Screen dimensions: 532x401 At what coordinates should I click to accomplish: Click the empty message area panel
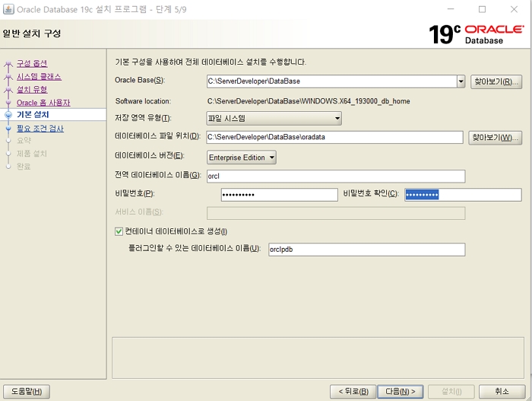click(318, 358)
